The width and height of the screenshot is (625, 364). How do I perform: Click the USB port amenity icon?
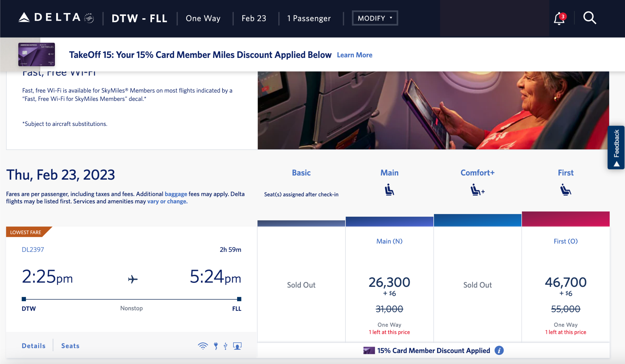tap(225, 346)
